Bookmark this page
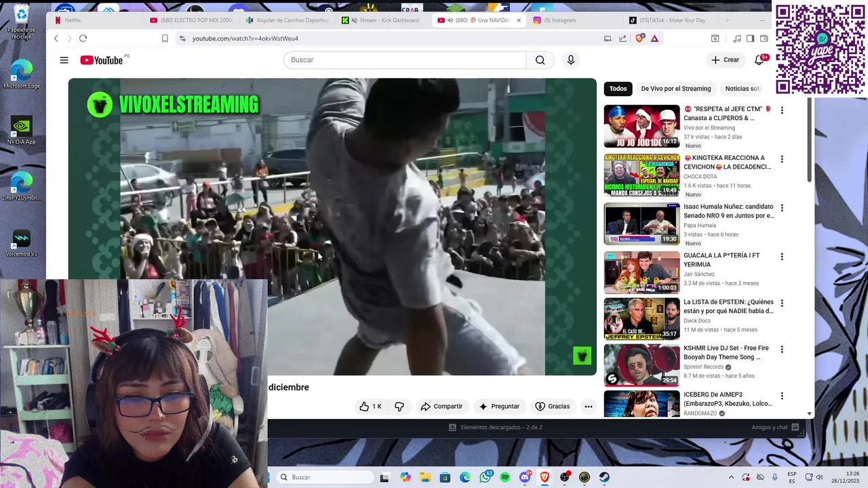The image size is (868, 488). 165,39
